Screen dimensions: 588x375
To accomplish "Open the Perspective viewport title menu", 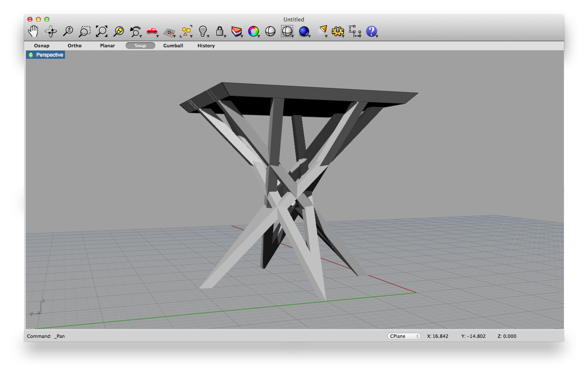I will [x=49, y=54].
